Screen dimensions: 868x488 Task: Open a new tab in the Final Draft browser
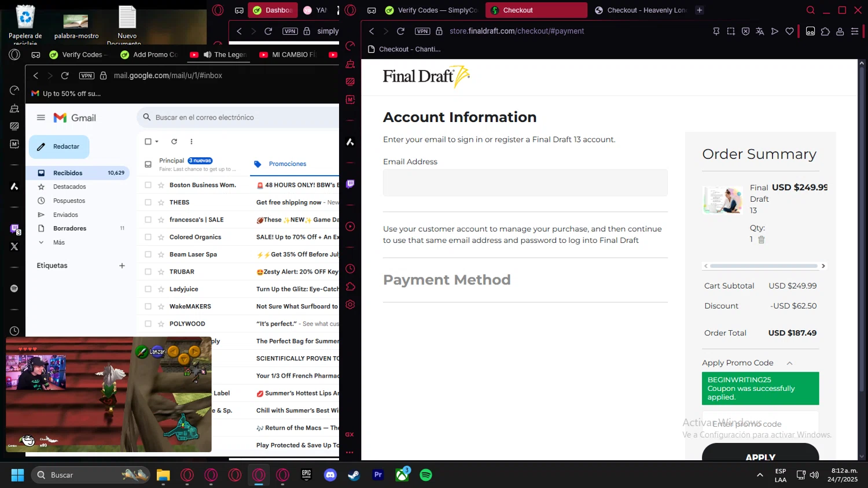tap(700, 10)
